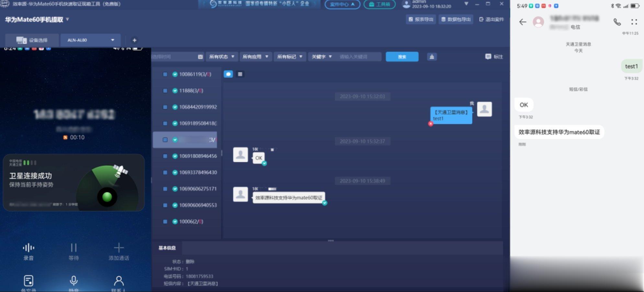Image resolution: width=644 pixels, height=292 pixels.
Task: Tap the back arrow in phone messages
Action: [523, 22]
